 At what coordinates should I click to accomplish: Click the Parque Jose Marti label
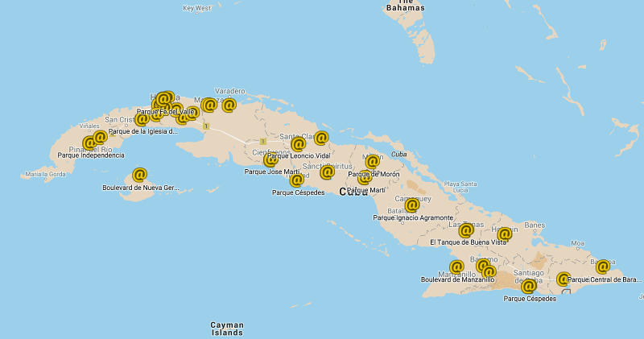click(x=271, y=172)
